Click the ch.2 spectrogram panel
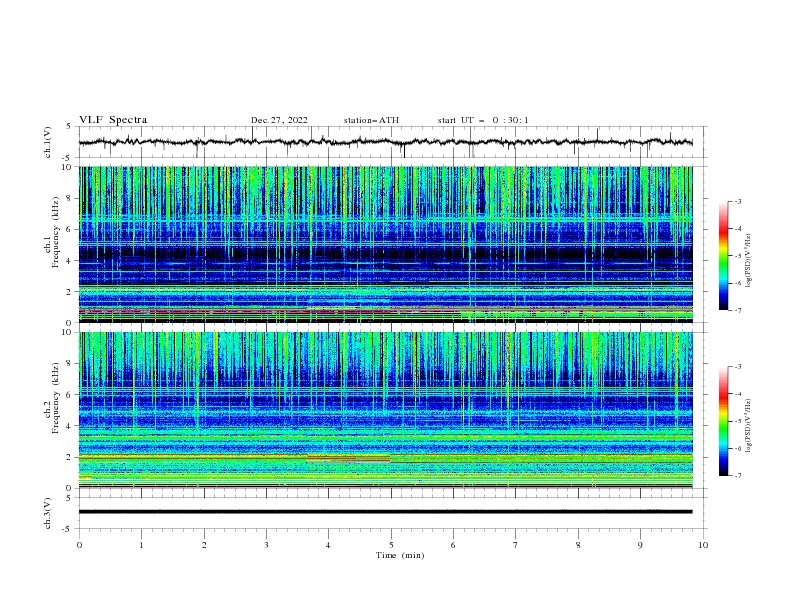The image size is (792, 612). 385,410
